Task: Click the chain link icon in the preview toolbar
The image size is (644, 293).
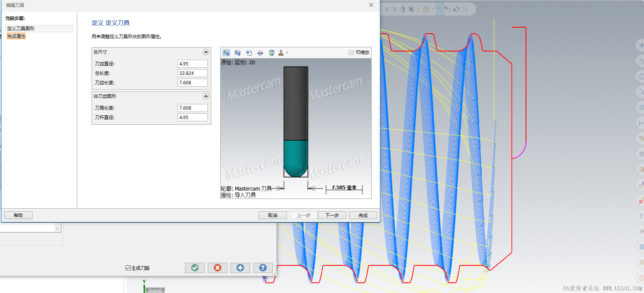Action: (260, 53)
